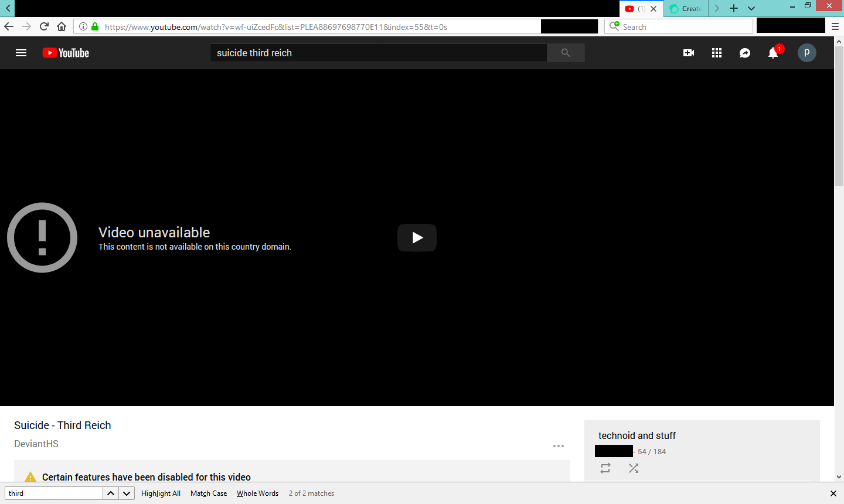This screenshot has height=504, width=844.
Task: Open the DeviantHS channel link
Action: pos(36,444)
